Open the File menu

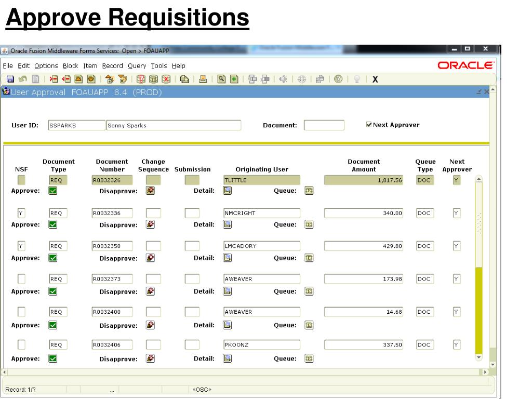click(8, 66)
